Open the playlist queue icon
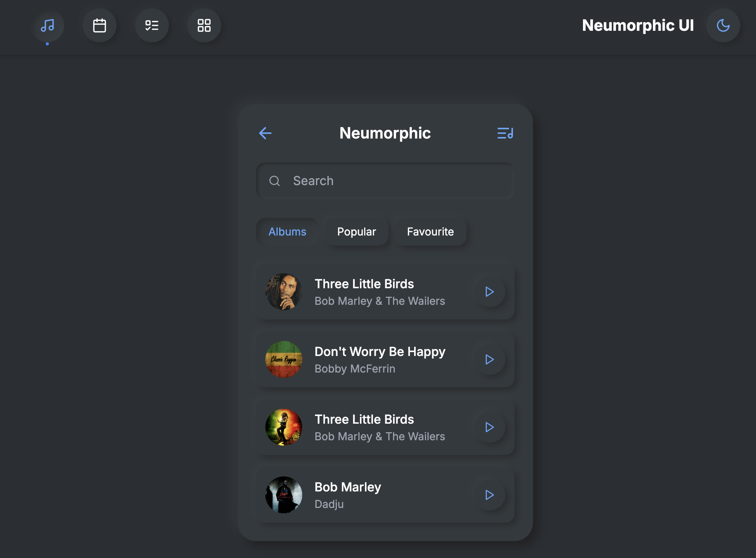 505,134
